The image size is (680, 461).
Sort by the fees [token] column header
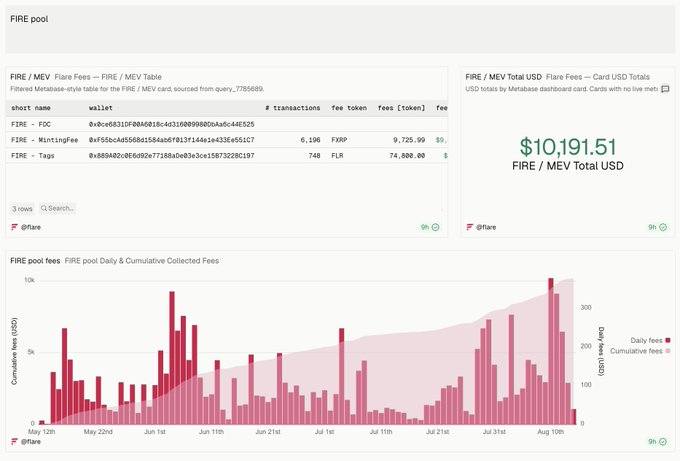coord(401,108)
